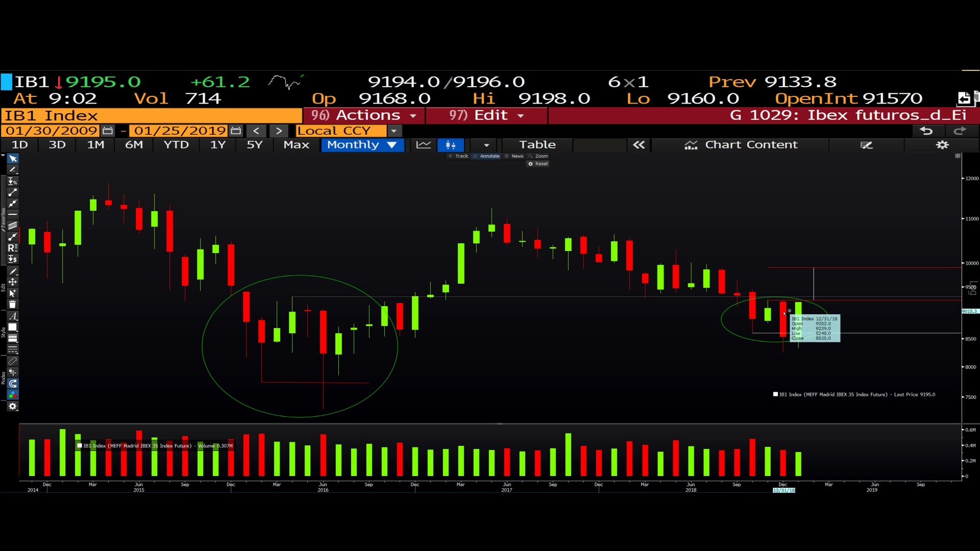Click the fill color swatch tool

13,328
